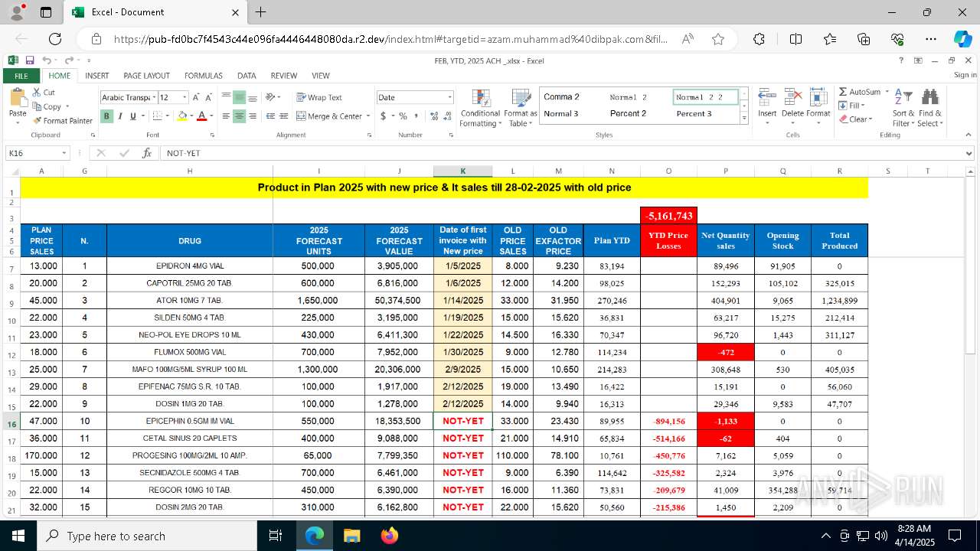Screen dimensions: 980x551
Task: Click the Windows taskbar search box
Action: pos(146,536)
